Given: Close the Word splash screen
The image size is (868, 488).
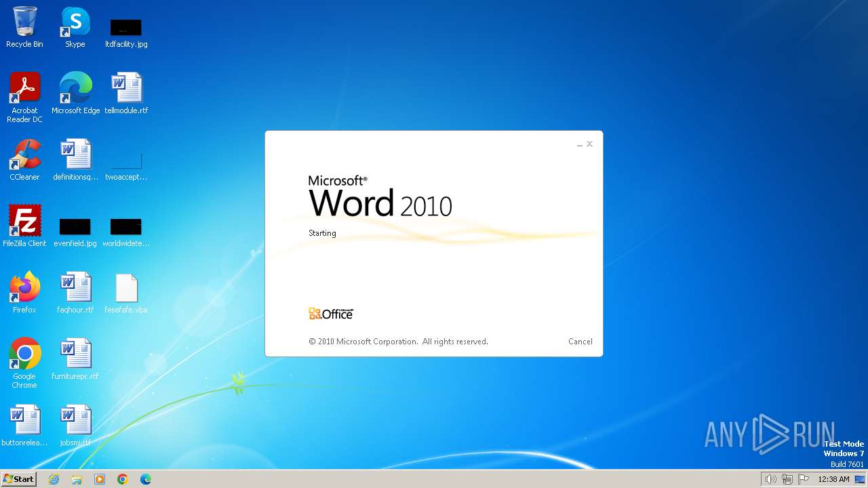Looking at the screenshot, I should [x=589, y=144].
